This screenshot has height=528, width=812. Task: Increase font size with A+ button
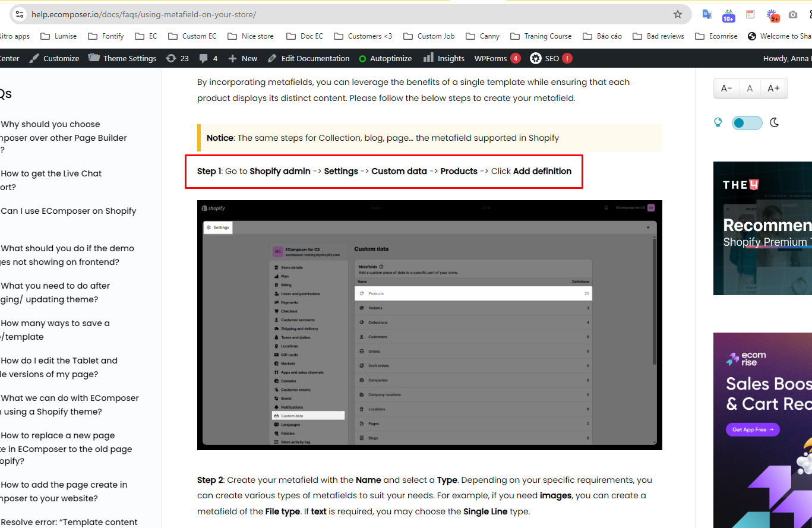tap(773, 88)
